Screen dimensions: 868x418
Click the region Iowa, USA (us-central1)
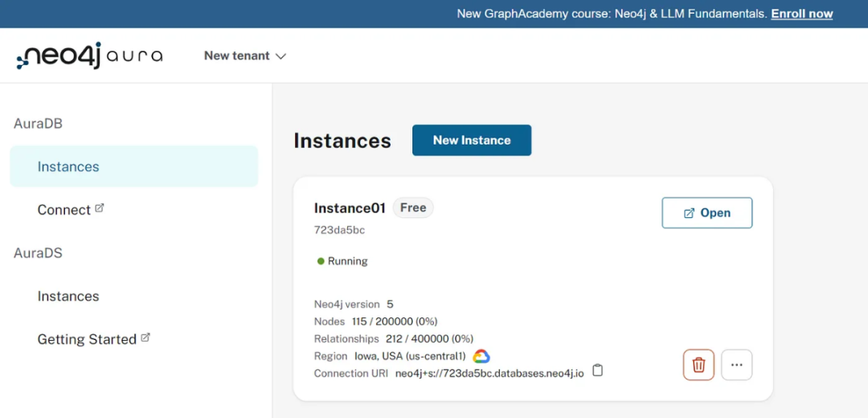(x=410, y=356)
